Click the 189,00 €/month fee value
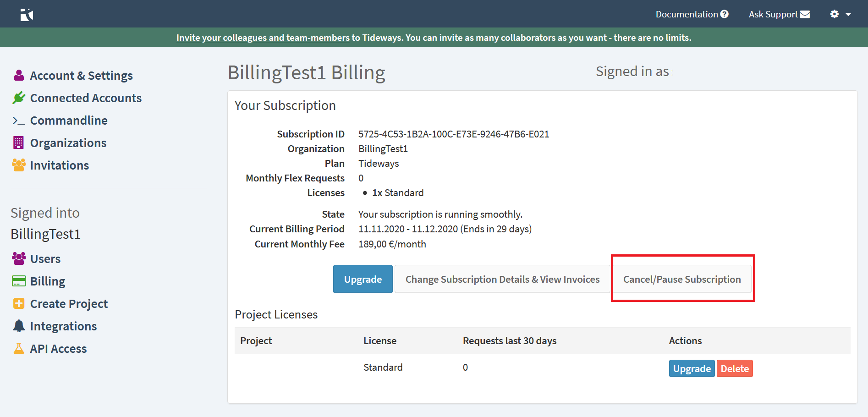Screen dimensions: 868x417 tap(392, 244)
